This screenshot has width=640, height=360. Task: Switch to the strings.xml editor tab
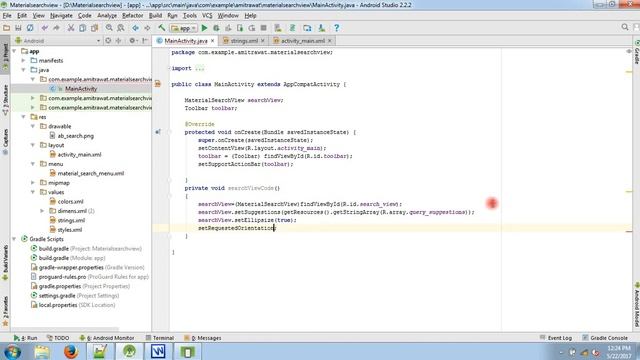click(x=244, y=41)
